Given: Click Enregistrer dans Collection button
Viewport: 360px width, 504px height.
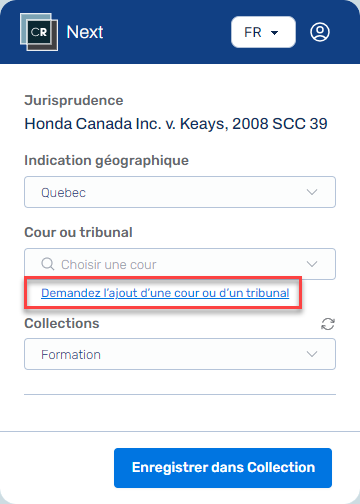Looking at the screenshot, I should pos(223,468).
